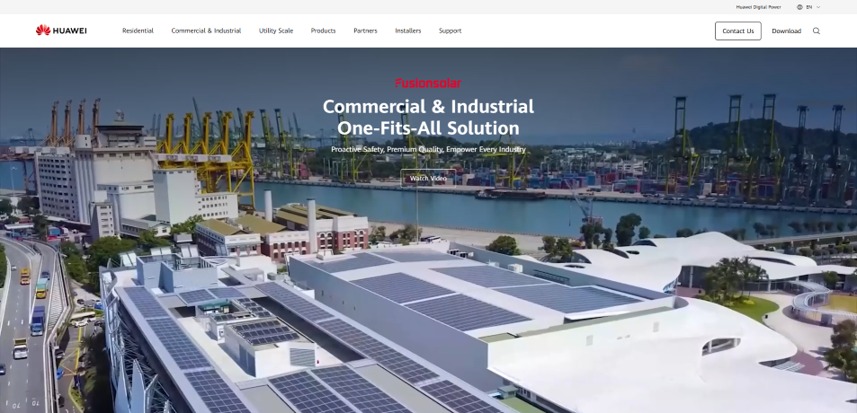Image resolution: width=857 pixels, height=413 pixels.
Task: Open the Commercial & Industrial menu
Action: [x=206, y=31]
